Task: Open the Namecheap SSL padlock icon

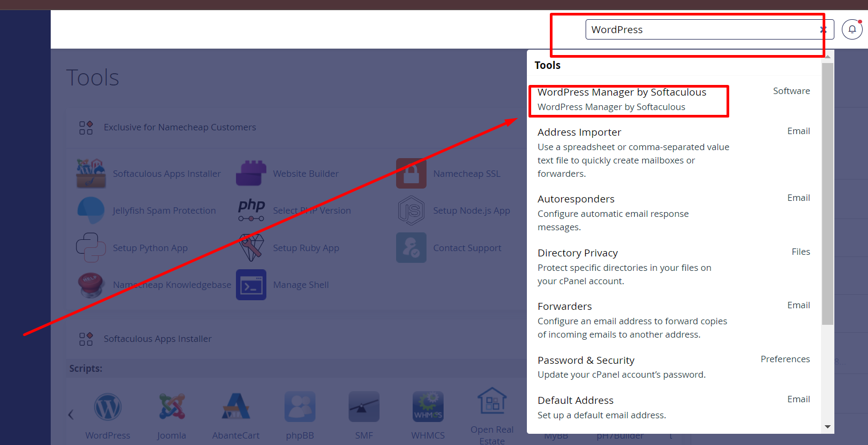Action: tap(411, 174)
